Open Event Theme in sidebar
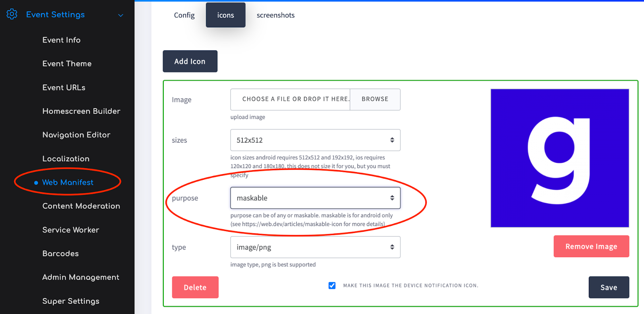The height and width of the screenshot is (314, 644). pyautogui.click(x=67, y=64)
